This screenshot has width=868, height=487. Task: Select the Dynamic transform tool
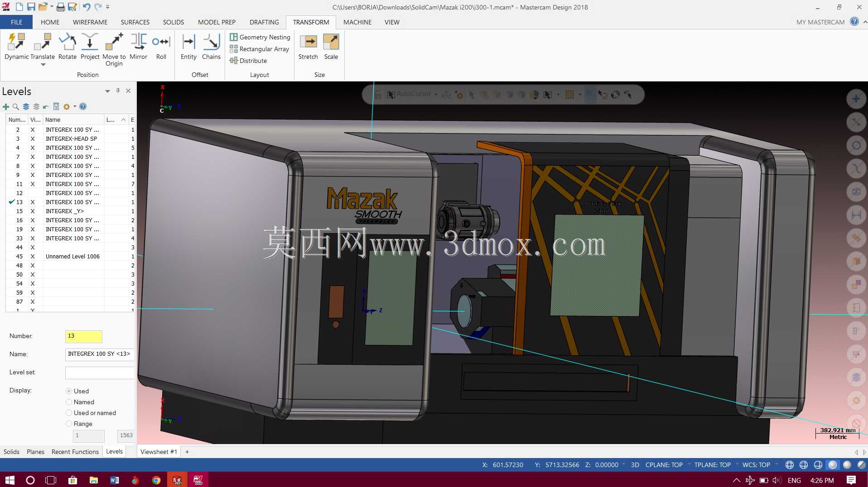pyautogui.click(x=17, y=46)
